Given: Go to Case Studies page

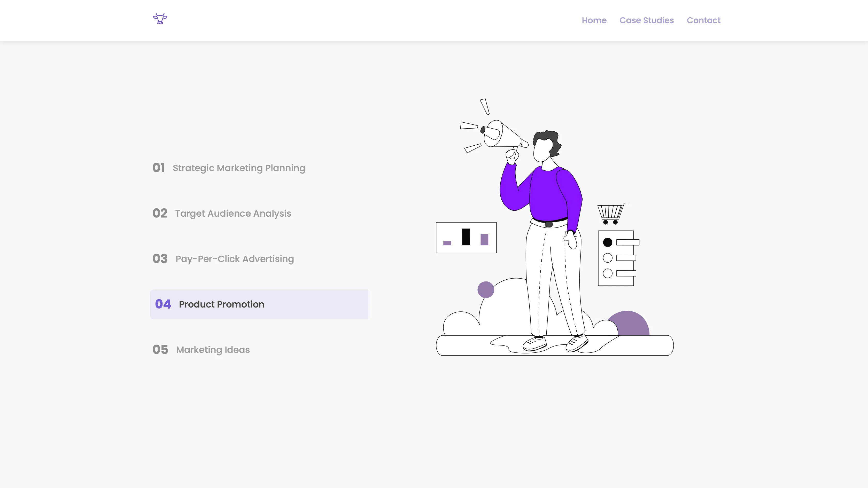Looking at the screenshot, I should (x=647, y=20).
